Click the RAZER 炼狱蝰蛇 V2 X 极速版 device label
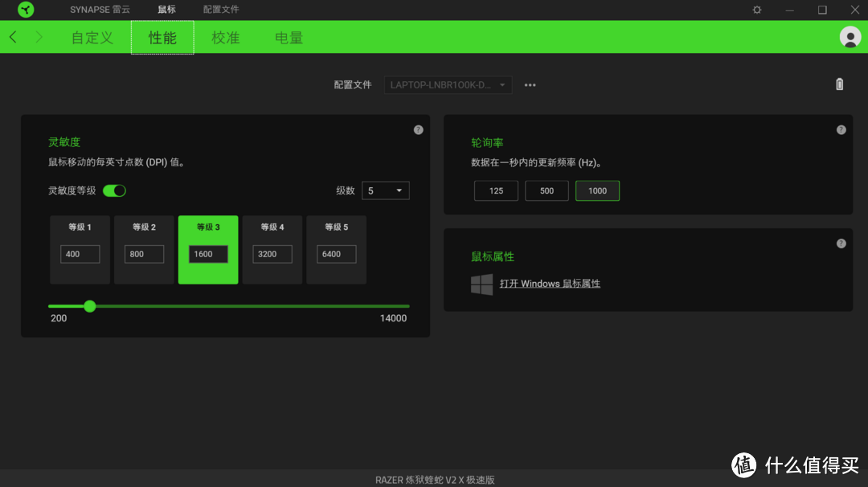Viewport: 868px width, 487px height. [x=435, y=480]
